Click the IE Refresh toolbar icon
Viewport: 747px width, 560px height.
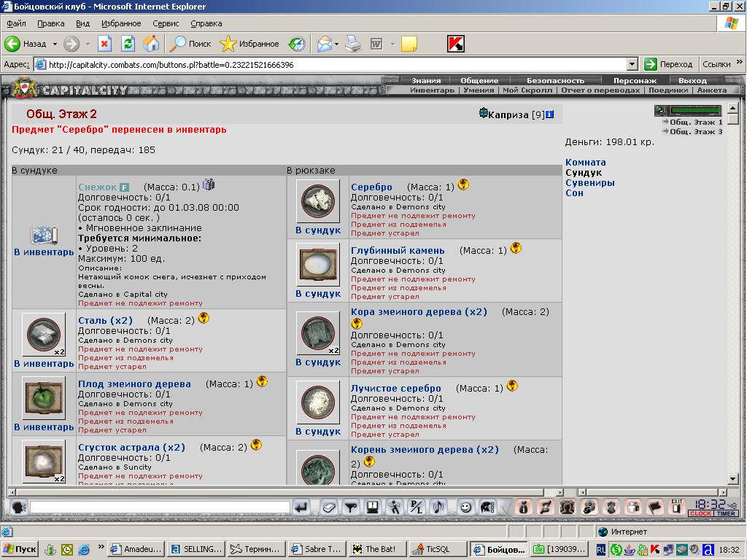click(128, 44)
